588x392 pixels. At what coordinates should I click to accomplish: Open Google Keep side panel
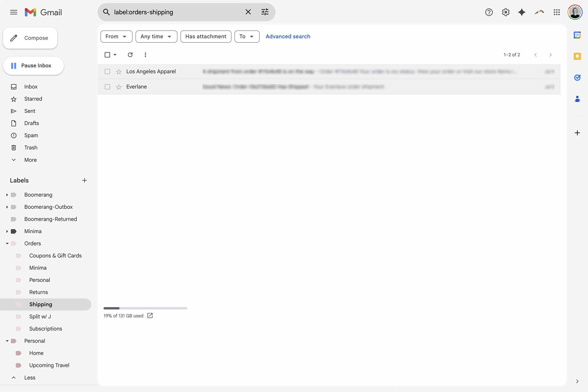click(577, 56)
